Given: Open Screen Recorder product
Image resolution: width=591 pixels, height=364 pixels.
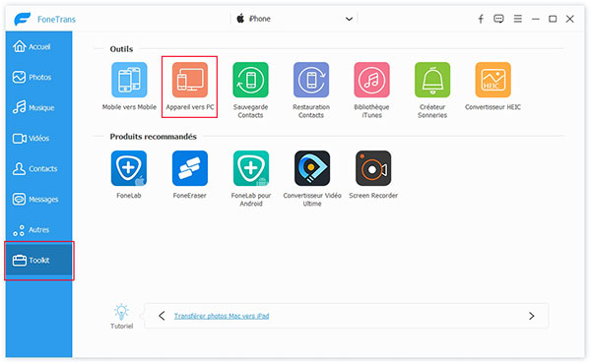Looking at the screenshot, I should (x=373, y=168).
